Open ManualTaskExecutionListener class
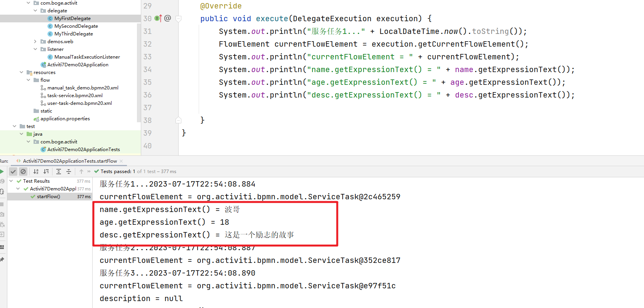 pyautogui.click(x=87, y=57)
